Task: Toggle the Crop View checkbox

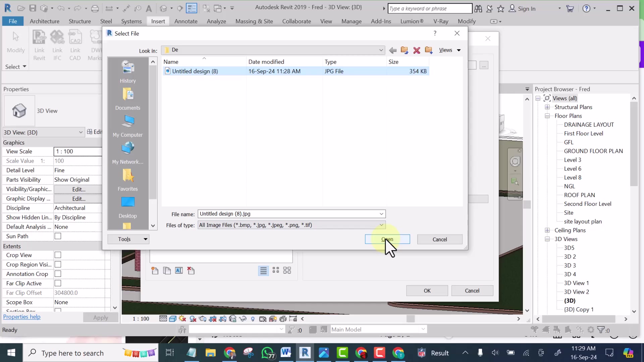Action: [x=58, y=255]
